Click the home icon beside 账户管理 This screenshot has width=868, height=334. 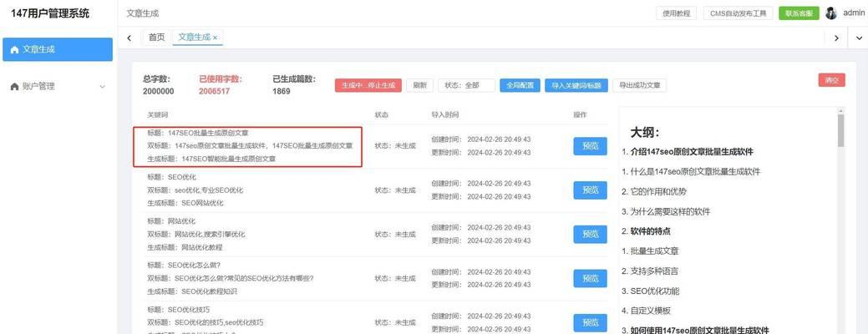point(15,87)
